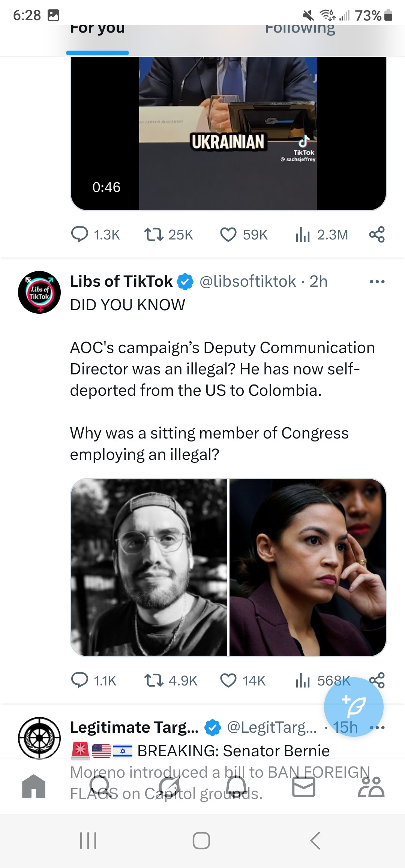The image size is (405, 868).
Task: Share the video post with 2.3M views
Action: (x=376, y=235)
